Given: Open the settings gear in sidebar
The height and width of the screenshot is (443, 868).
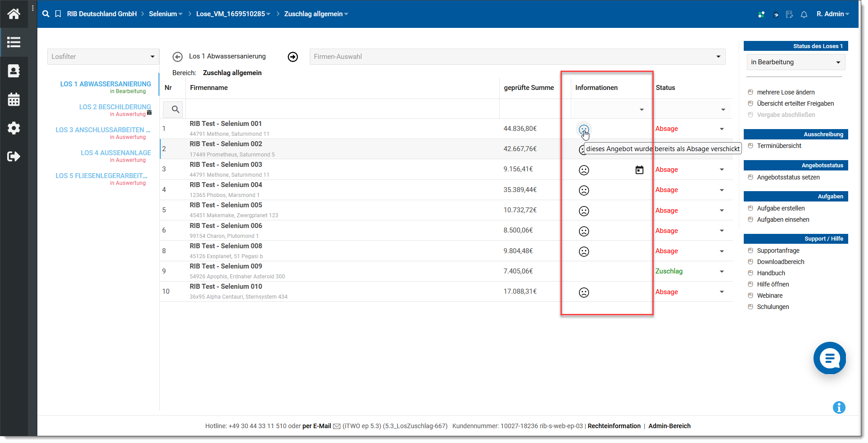Looking at the screenshot, I should click(14, 128).
